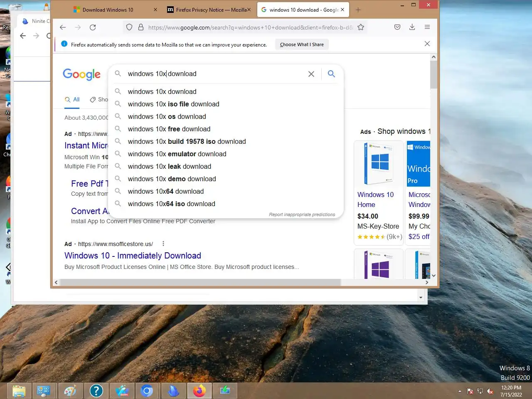Viewport: 532px width, 399px height.
Task: Show hidden system tray icons
Action: (x=460, y=391)
